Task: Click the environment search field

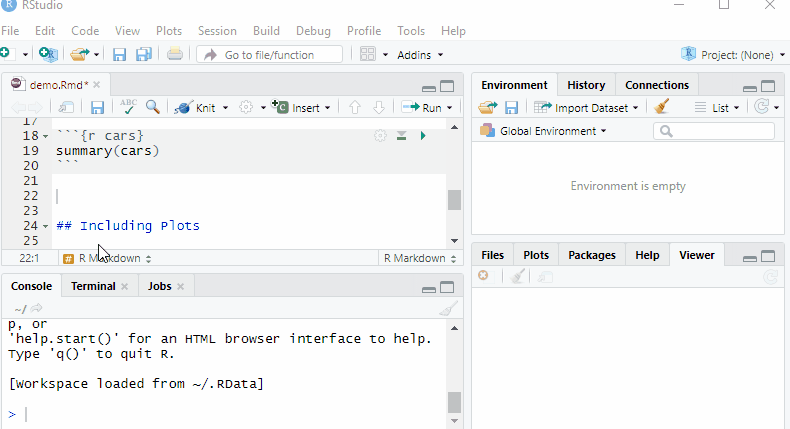Action: pyautogui.click(x=714, y=131)
